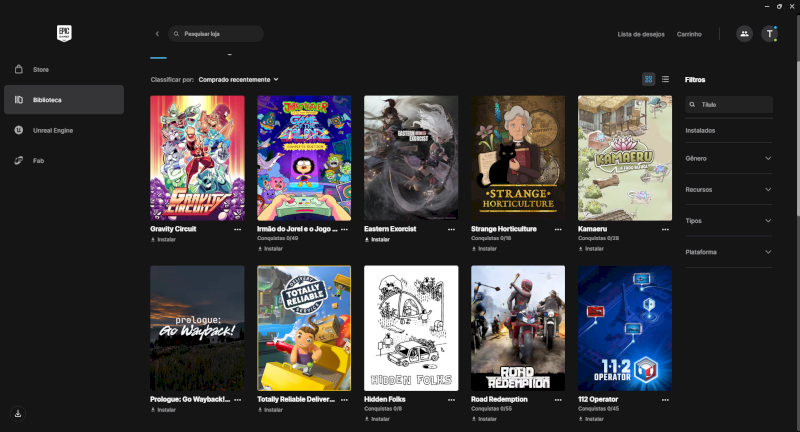Select Unreal Engine in the sidebar
The image size is (800, 432).
54,130
